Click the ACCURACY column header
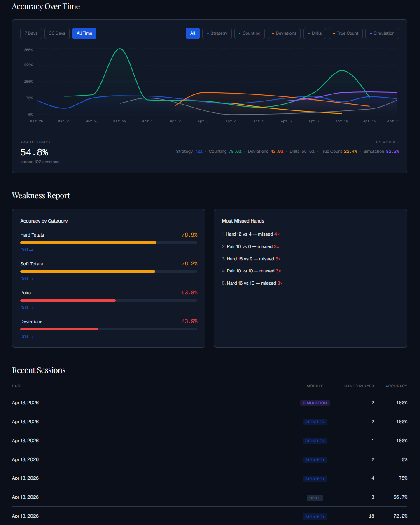Image resolution: width=420 pixels, height=525 pixels. (397, 386)
